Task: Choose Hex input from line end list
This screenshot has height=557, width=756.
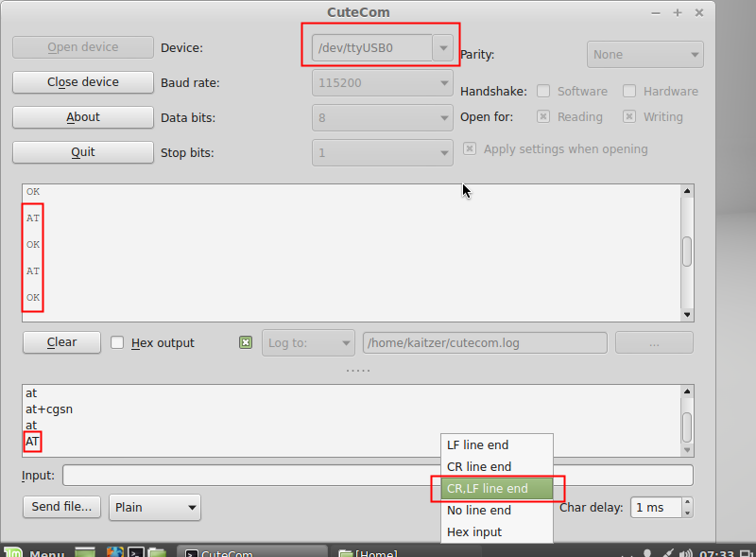Action: point(474,532)
